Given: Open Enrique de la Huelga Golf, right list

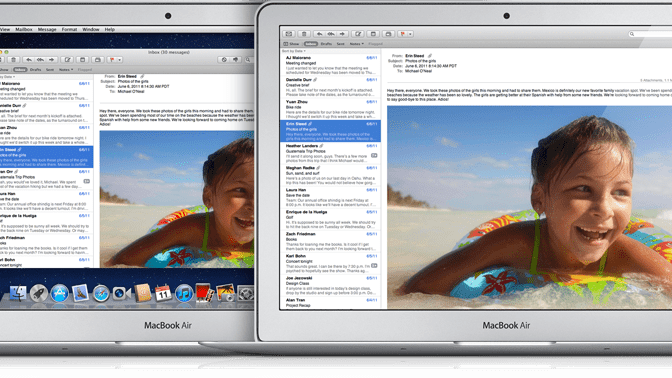Looking at the screenshot, I should (330, 219).
